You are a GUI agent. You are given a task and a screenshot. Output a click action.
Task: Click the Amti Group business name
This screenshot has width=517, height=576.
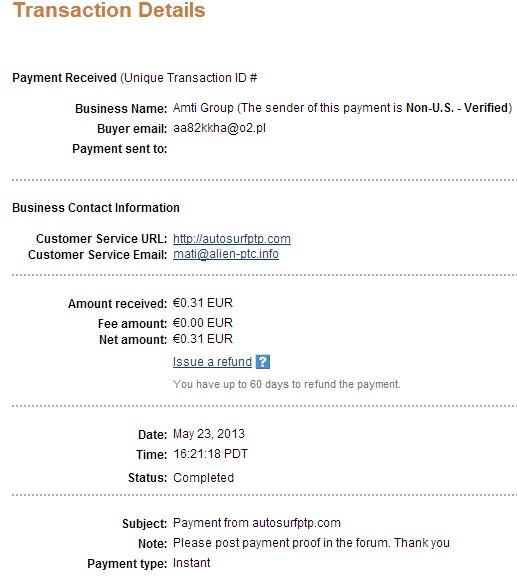(203, 108)
